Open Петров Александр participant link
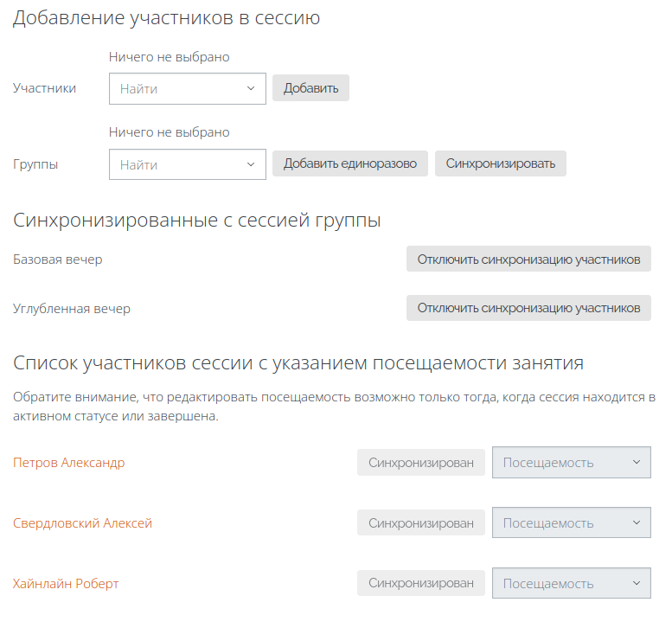Screen dimensions: 672x628 click(68, 463)
